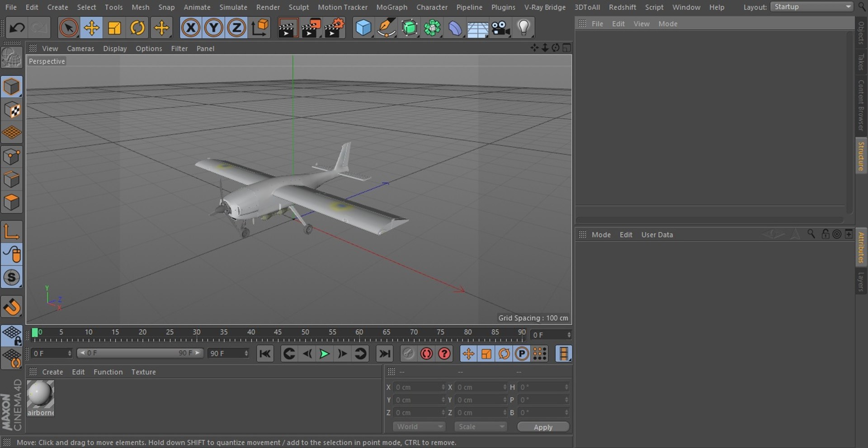Enable Axis mode L-shaped icon
Image resolution: width=868 pixels, height=448 pixels.
point(12,231)
